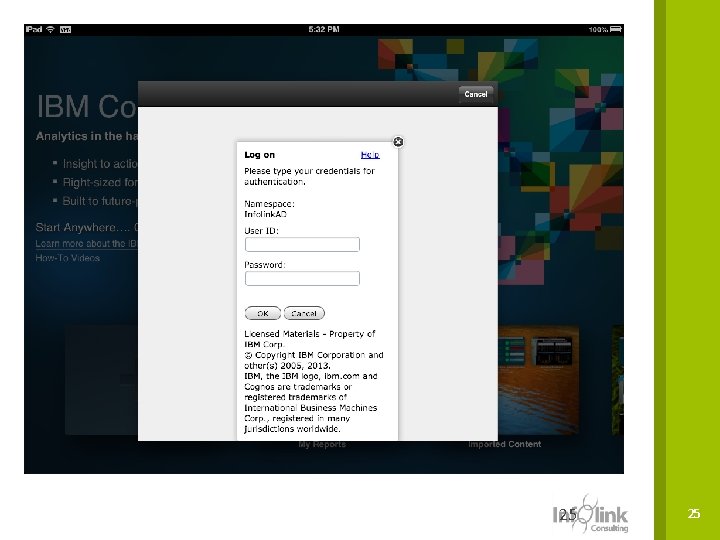Close the Log on dialog with the X icon
Viewport: 720px width, 540px height.
(x=398, y=142)
